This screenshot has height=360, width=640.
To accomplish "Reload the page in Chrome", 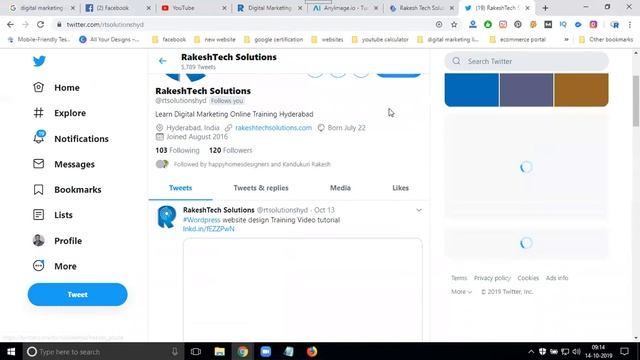I will pyautogui.click(x=40, y=24).
